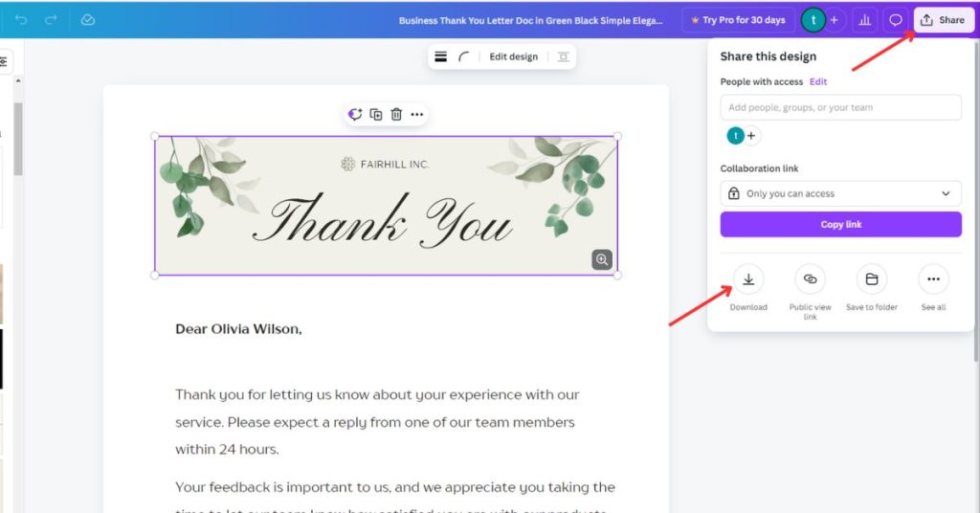This screenshot has width=980, height=513.
Task: Duplicate the selected banner
Action: (375, 114)
